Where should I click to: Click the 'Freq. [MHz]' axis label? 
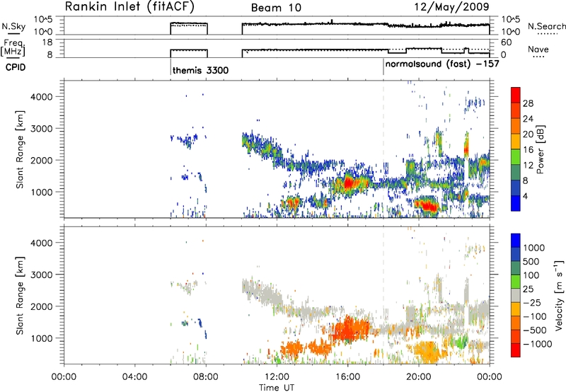tap(13, 48)
